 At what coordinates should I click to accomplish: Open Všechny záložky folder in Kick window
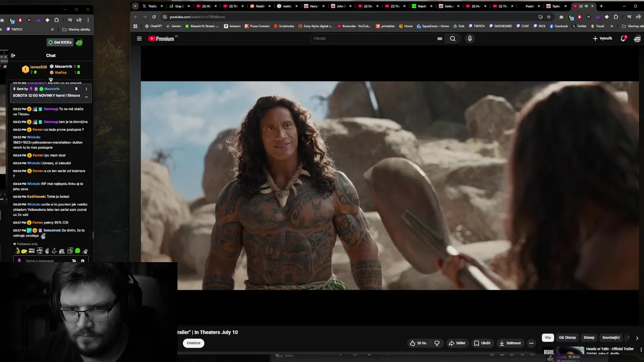[x=75, y=29]
